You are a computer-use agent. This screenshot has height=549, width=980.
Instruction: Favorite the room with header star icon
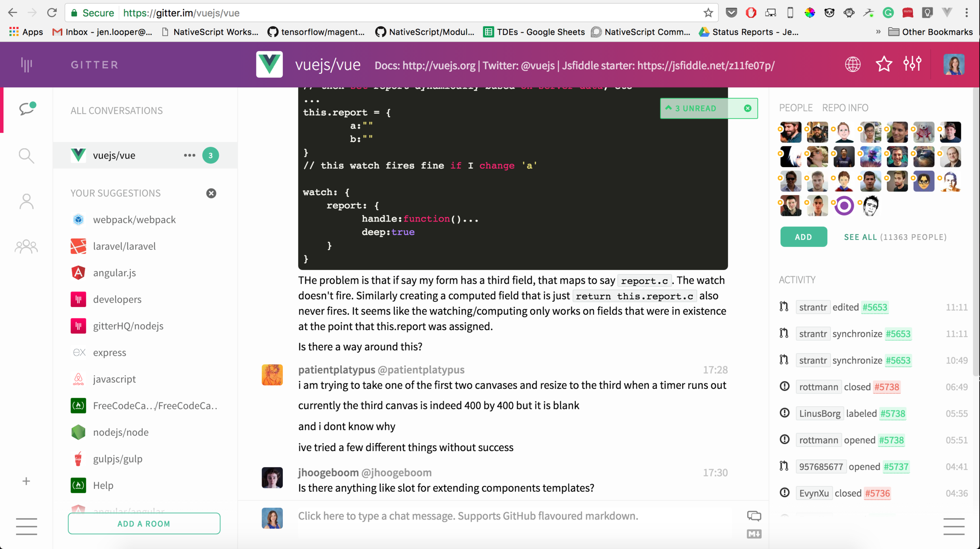tap(884, 64)
